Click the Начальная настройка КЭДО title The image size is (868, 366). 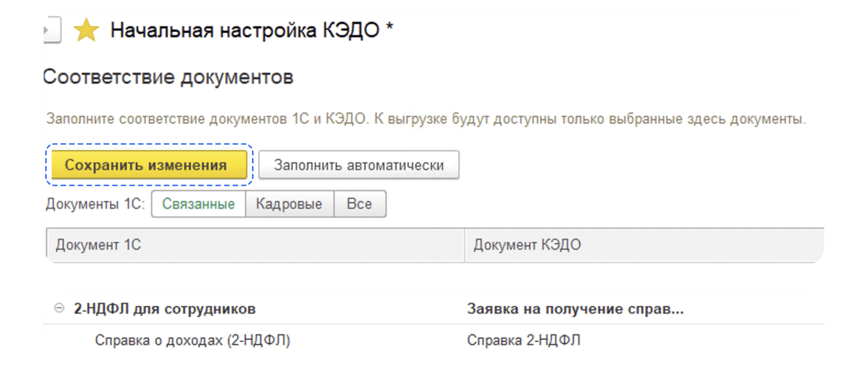245,30
